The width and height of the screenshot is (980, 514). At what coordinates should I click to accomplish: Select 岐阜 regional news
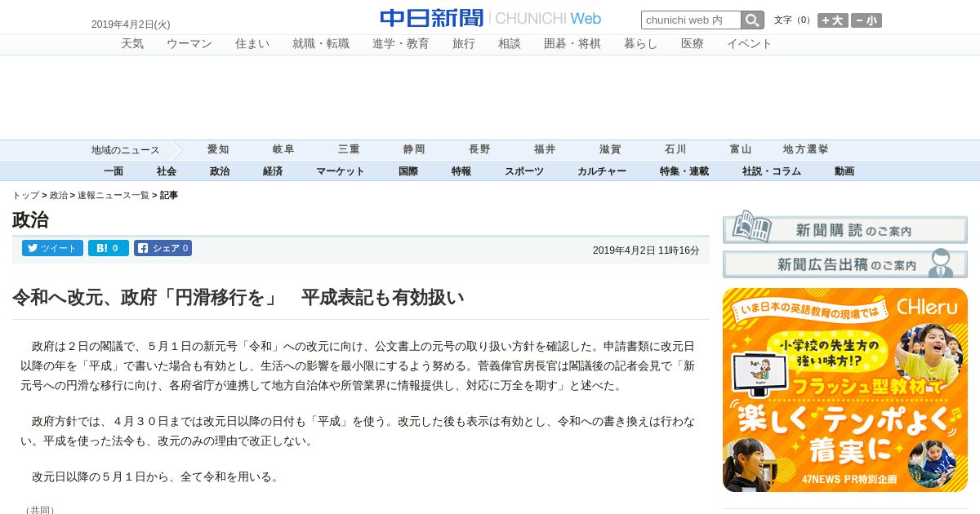point(283,150)
